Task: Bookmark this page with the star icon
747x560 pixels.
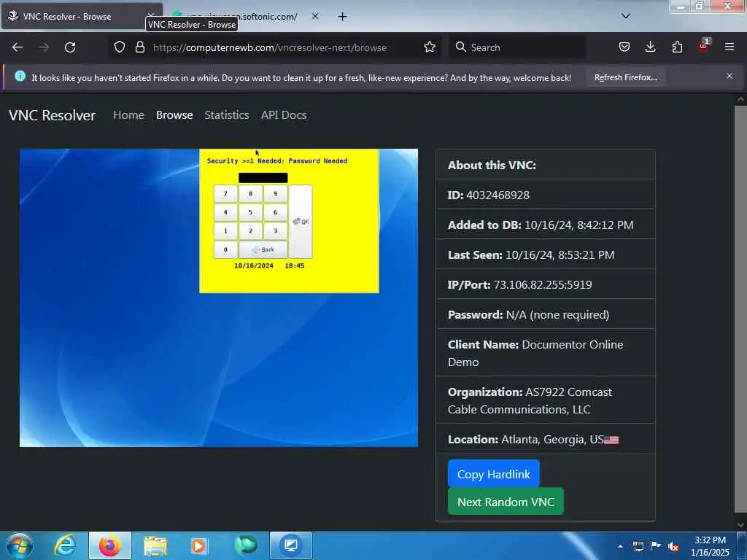Action: [430, 47]
